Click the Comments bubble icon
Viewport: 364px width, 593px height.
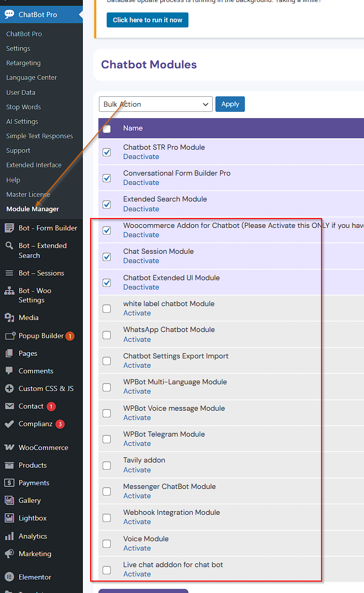9,371
